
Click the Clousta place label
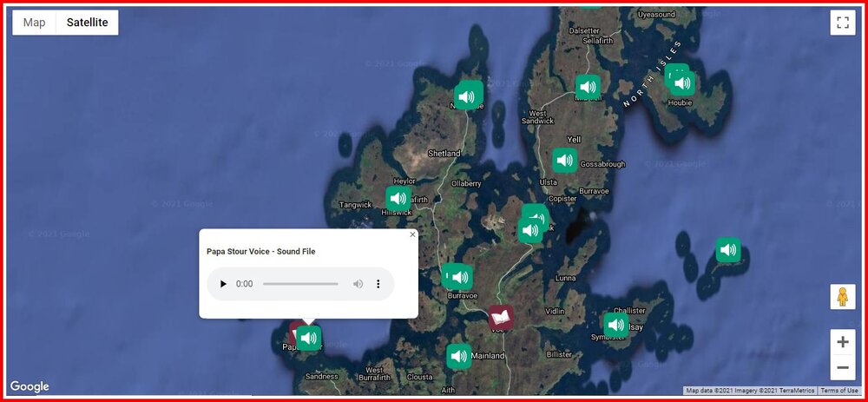click(x=419, y=377)
